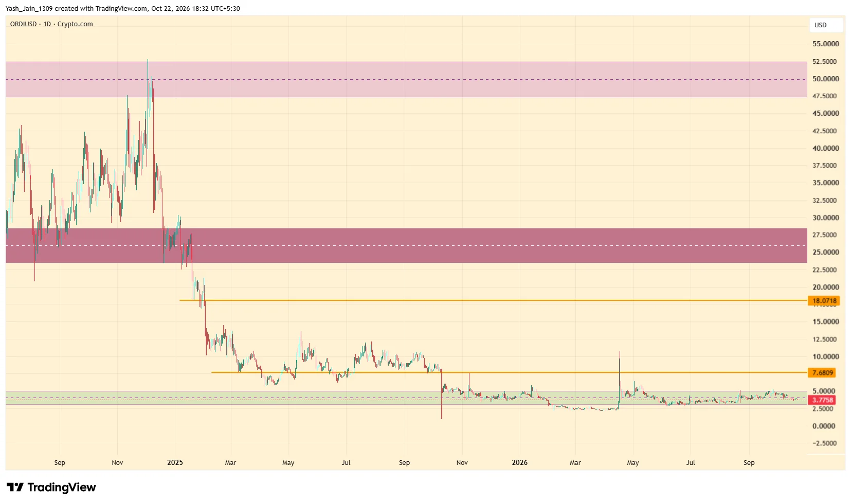The image size is (851, 504).
Task: Select the green support zone near 3.7758
Action: pyautogui.click(x=406, y=398)
